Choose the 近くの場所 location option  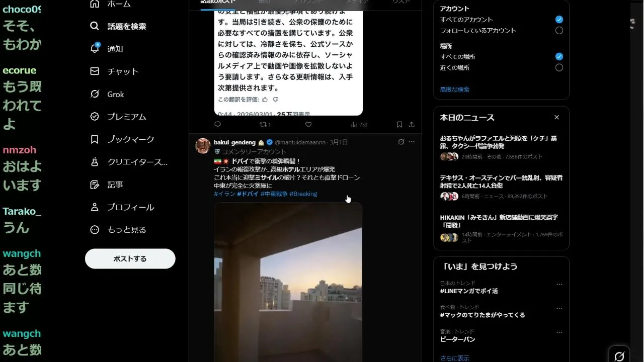559,67
